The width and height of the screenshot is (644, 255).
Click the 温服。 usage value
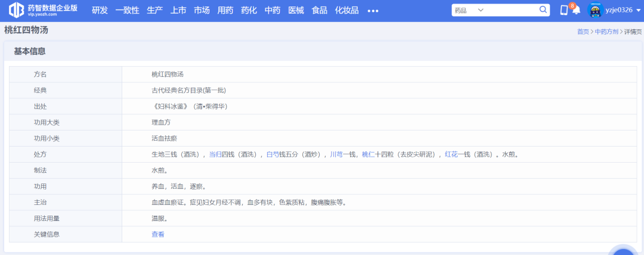pyautogui.click(x=159, y=219)
